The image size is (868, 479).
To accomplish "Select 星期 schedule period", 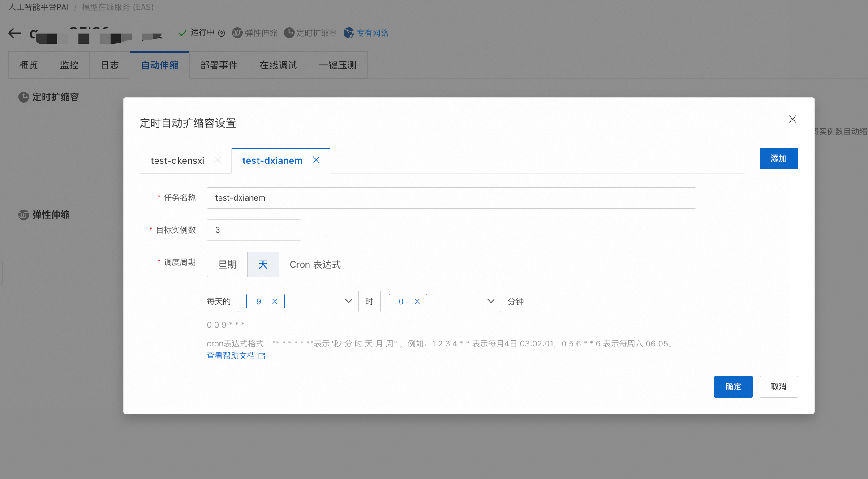I will tap(227, 265).
